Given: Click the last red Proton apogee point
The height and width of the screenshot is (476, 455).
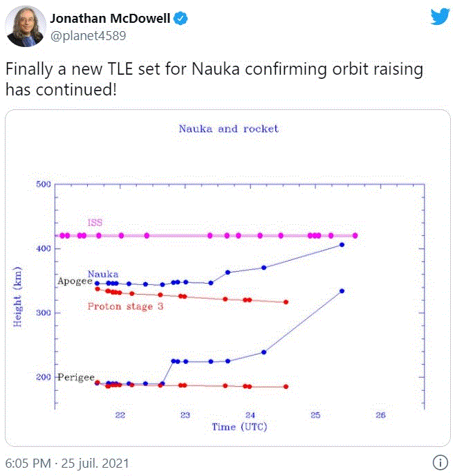Looking at the screenshot, I should [x=286, y=302].
